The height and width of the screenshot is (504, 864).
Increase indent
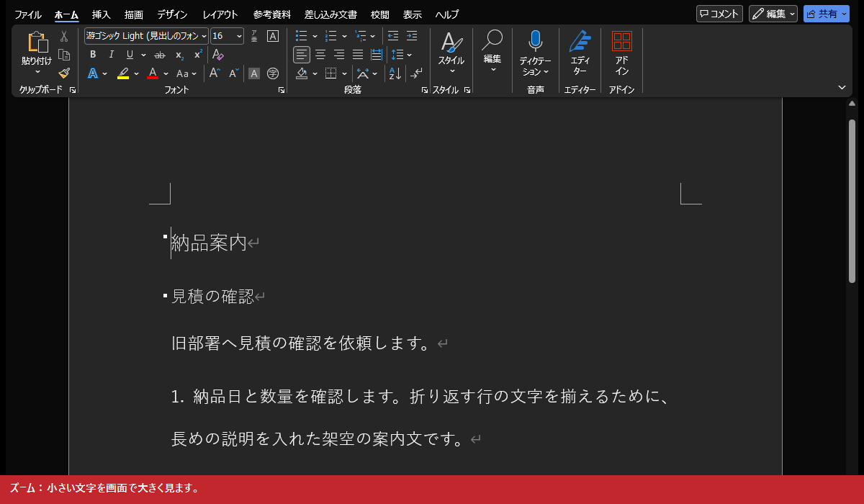tap(412, 36)
